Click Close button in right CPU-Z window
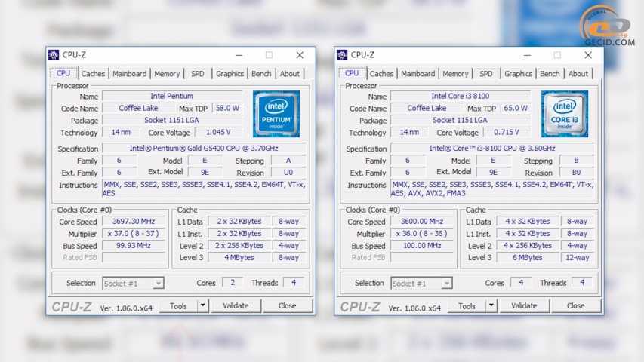This screenshot has width=644, height=362. pyautogui.click(x=575, y=305)
